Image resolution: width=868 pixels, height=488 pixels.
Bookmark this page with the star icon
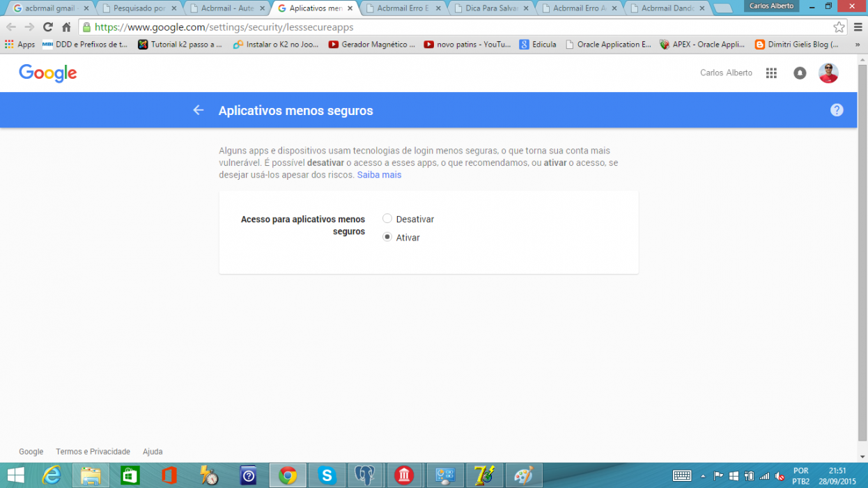(x=839, y=27)
